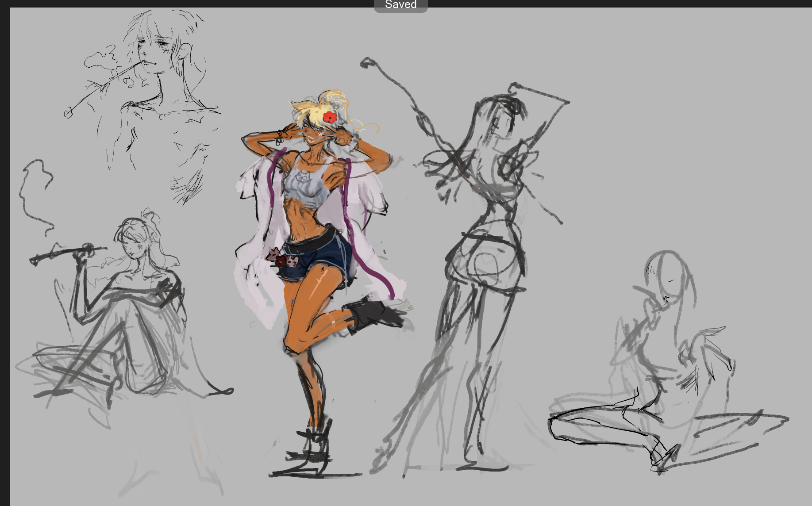Click the red flower in blonde hair
812x506 pixels.
[330, 117]
